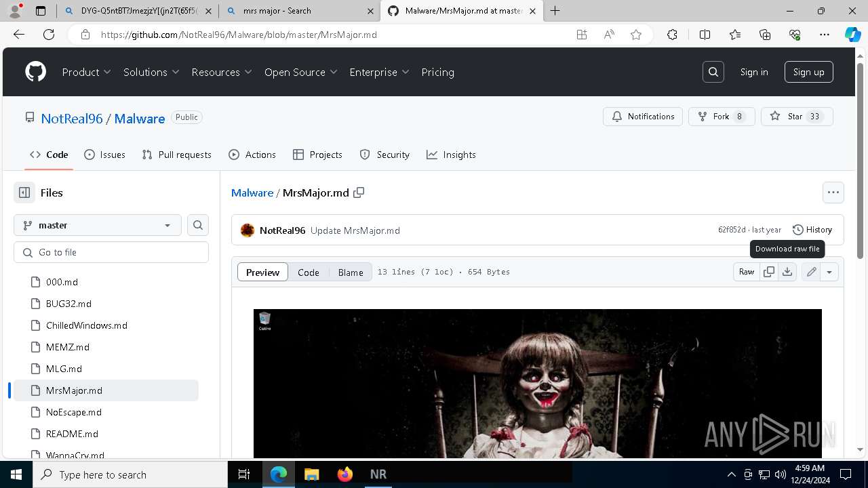Expand Resources menu dropdown
This screenshot has width=868, height=488.
pyautogui.click(x=222, y=72)
